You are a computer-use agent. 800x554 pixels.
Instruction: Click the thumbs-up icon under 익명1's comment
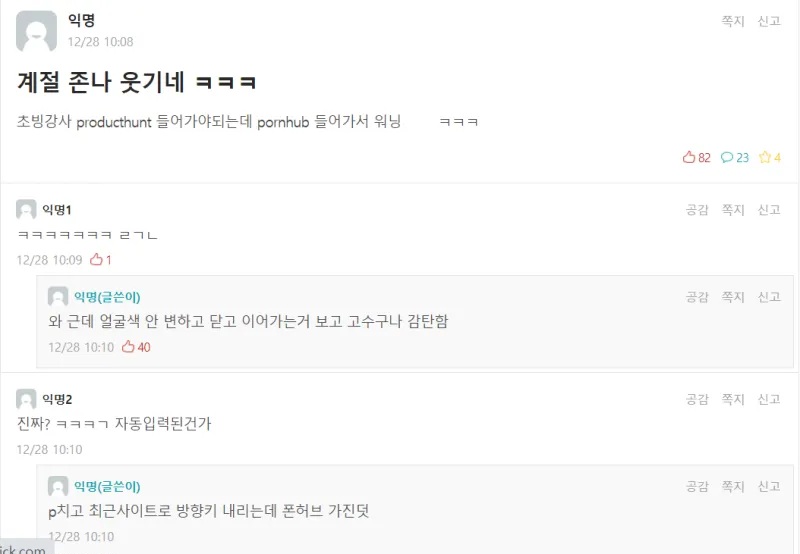click(96, 260)
